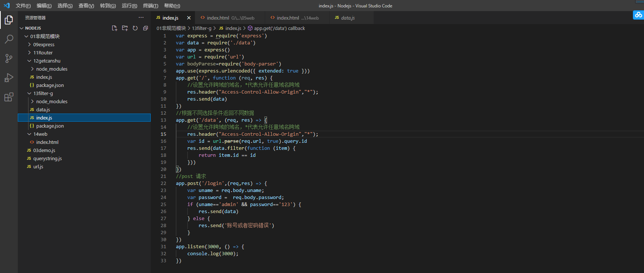
Task: Open Explorer more actions ellipsis
Action: click(141, 17)
